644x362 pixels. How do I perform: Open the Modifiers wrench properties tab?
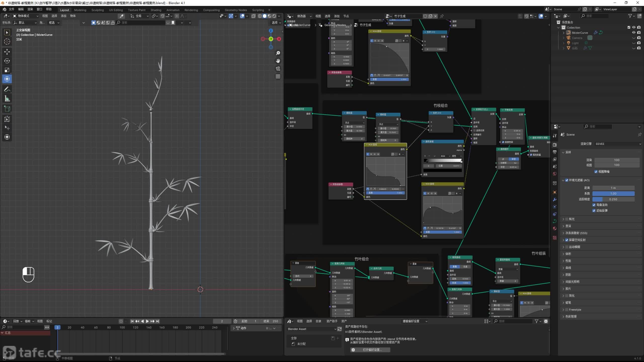555,200
